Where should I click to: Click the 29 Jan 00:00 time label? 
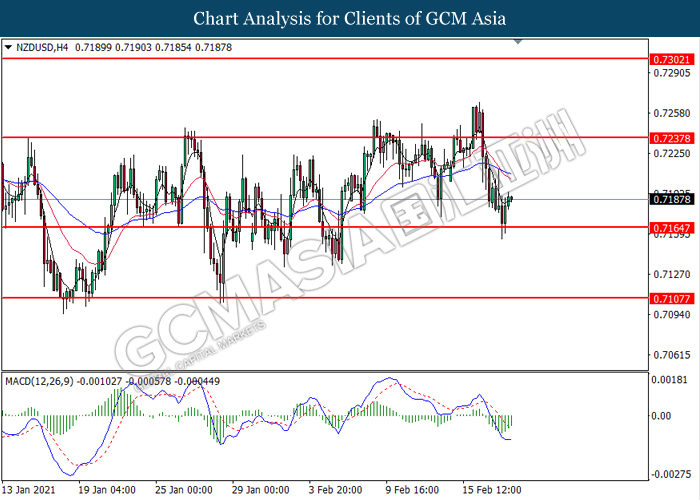260,490
